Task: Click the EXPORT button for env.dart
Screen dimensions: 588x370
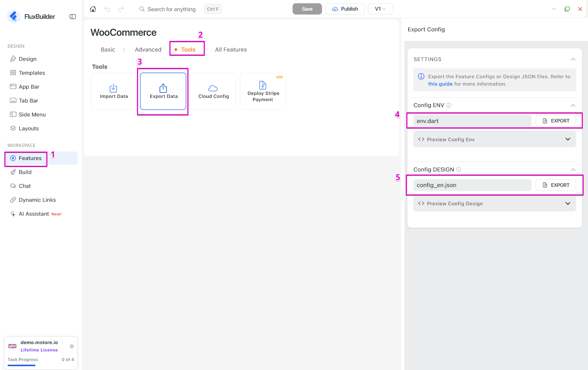Action: coord(556,121)
